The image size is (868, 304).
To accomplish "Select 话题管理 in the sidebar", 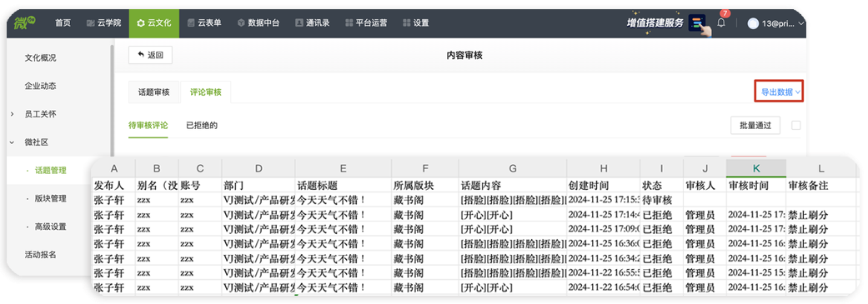I will tap(50, 170).
